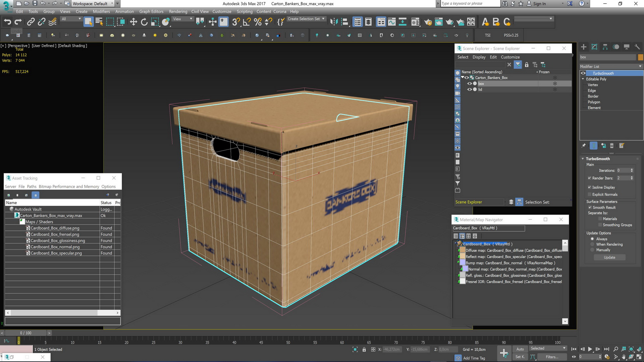This screenshot has width=644, height=362.
Task: Click Update button in TurboSmooth
Action: pyautogui.click(x=609, y=257)
